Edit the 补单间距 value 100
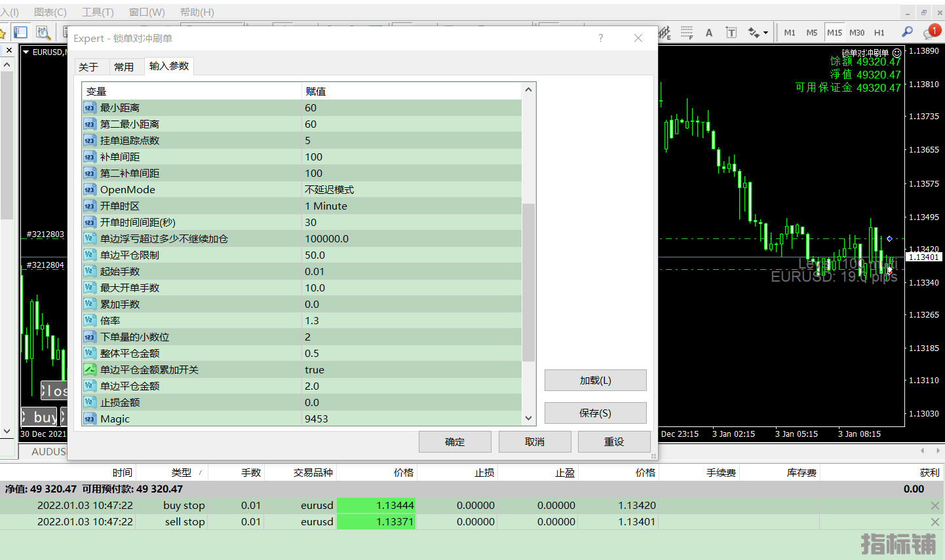Image resolution: width=945 pixels, height=560 pixels. pyautogui.click(x=412, y=157)
